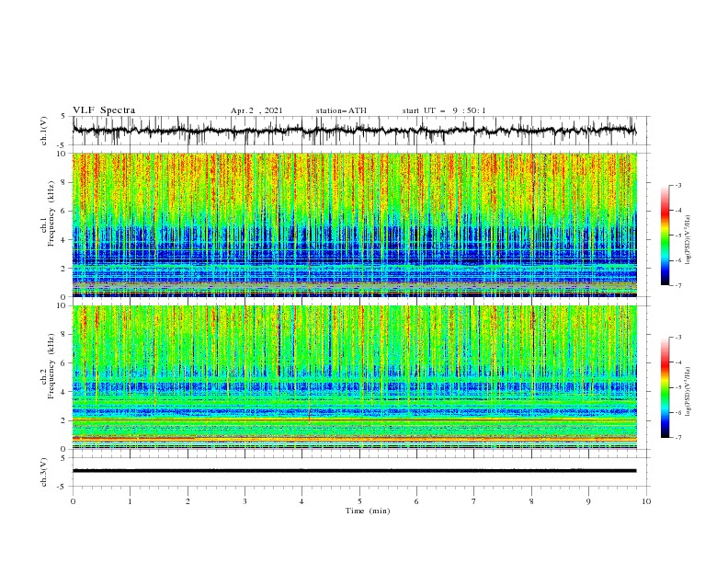Click the "VLF Spectra" title text

pos(104,110)
